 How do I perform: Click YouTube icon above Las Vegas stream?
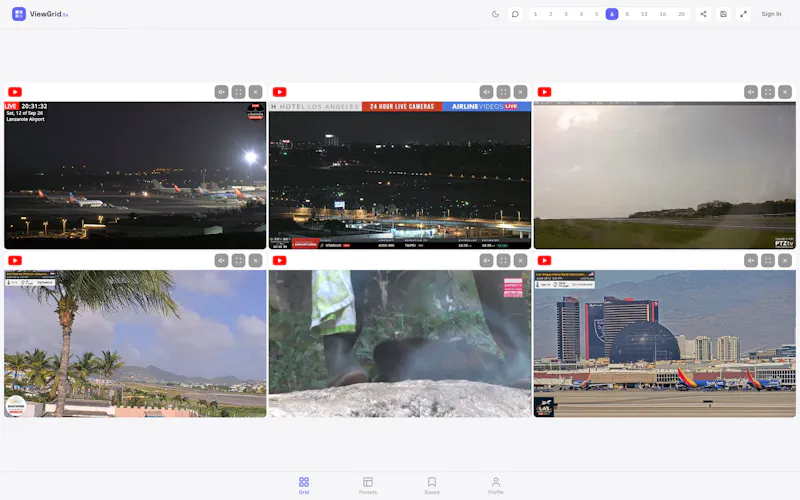point(544,260)
